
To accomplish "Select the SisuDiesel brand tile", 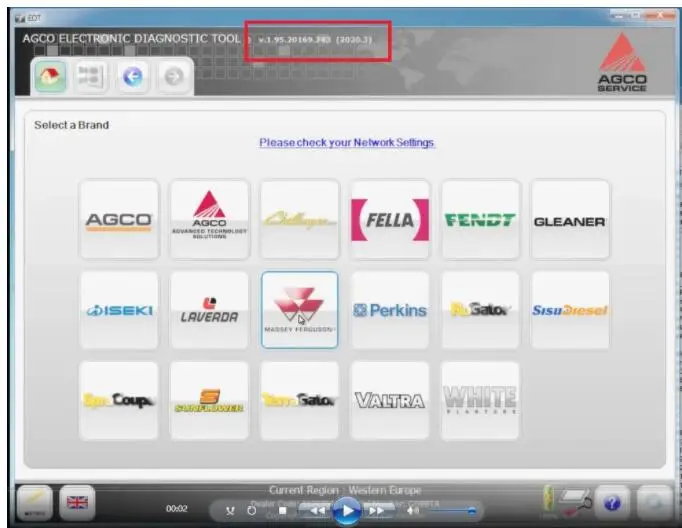I will (x=570, y=310).
